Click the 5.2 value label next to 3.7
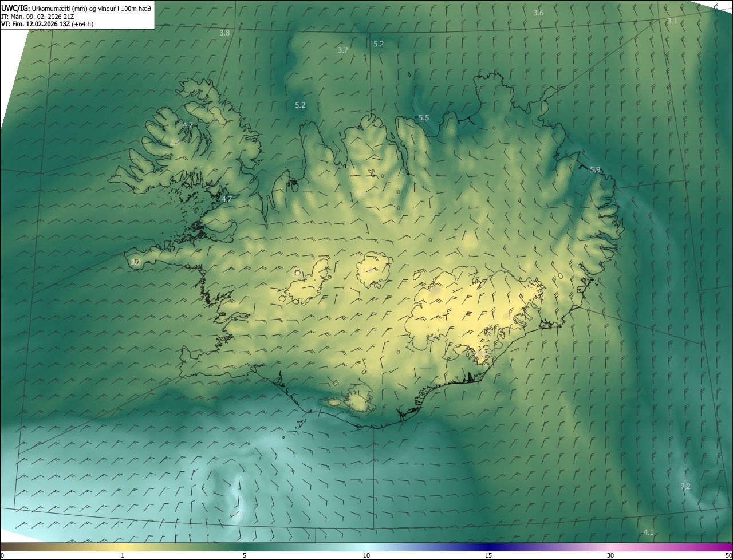The image size is (733, 560). tap(379, 44)
